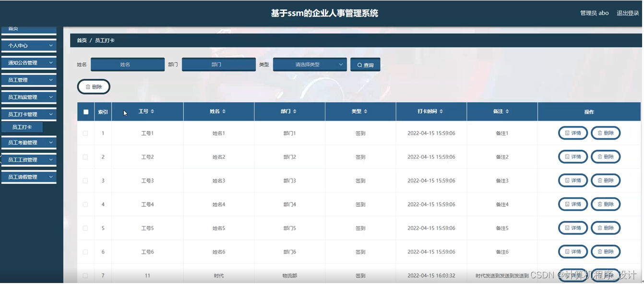Click cell 姓名3 in table
Image resolution: width=644 pixels, height=284 pixels.
(x=219, y=181)
